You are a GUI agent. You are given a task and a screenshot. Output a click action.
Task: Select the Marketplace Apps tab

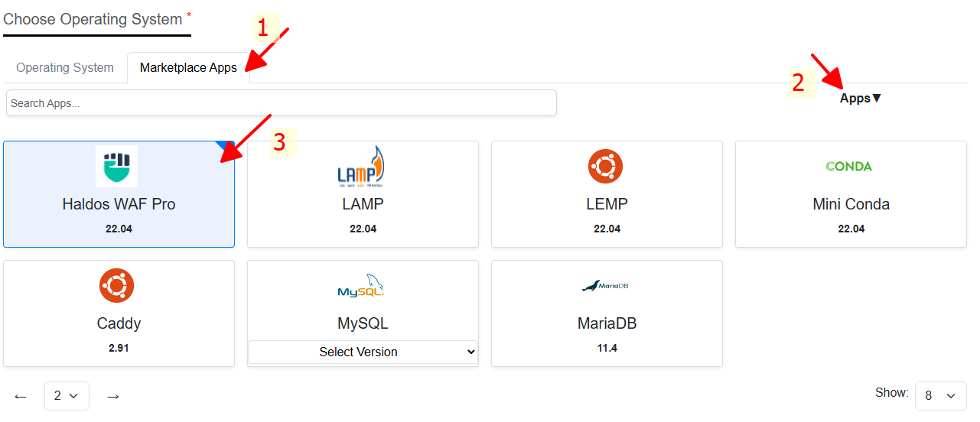pos(188,67)
